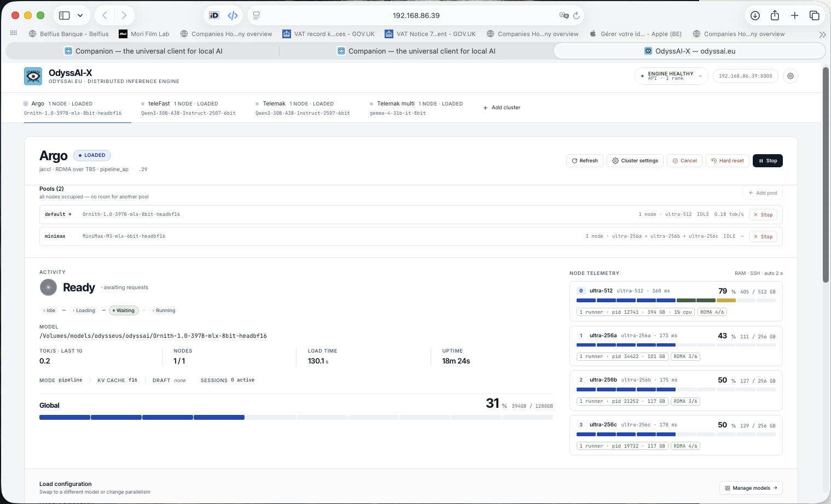Screen dimensions: 831x504
Task: Select the Running activity state
Action: (x=164, y=310)
